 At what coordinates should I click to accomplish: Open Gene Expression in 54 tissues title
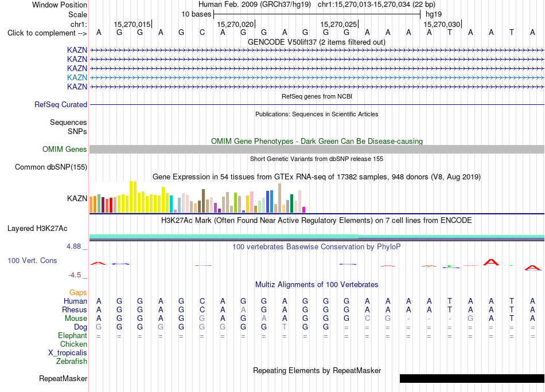tap(317, 177)
